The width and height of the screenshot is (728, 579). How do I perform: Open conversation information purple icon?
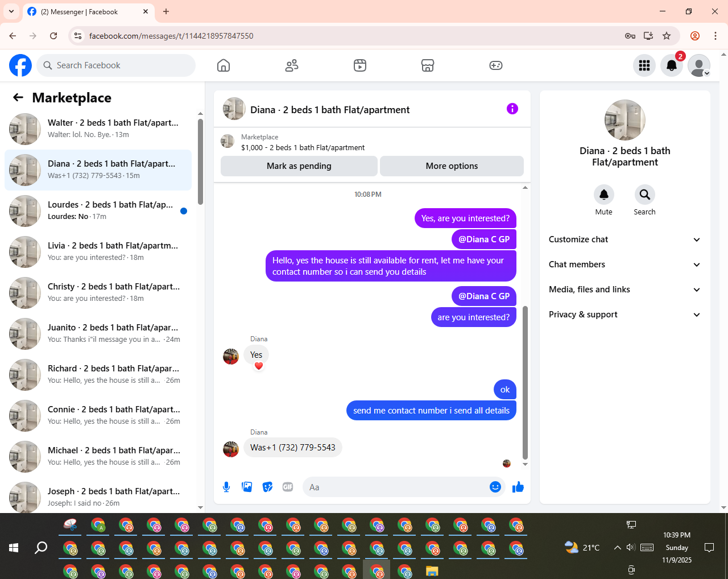(512, 109)
